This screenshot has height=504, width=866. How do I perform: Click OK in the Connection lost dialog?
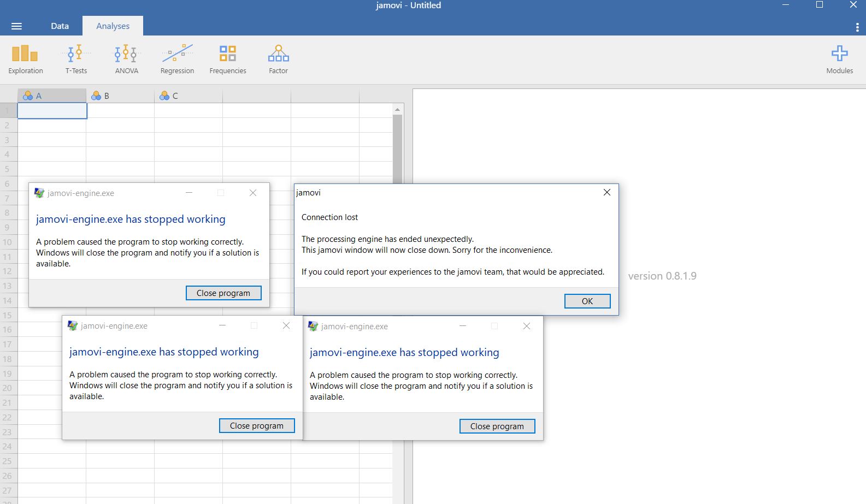click(587, 301)
